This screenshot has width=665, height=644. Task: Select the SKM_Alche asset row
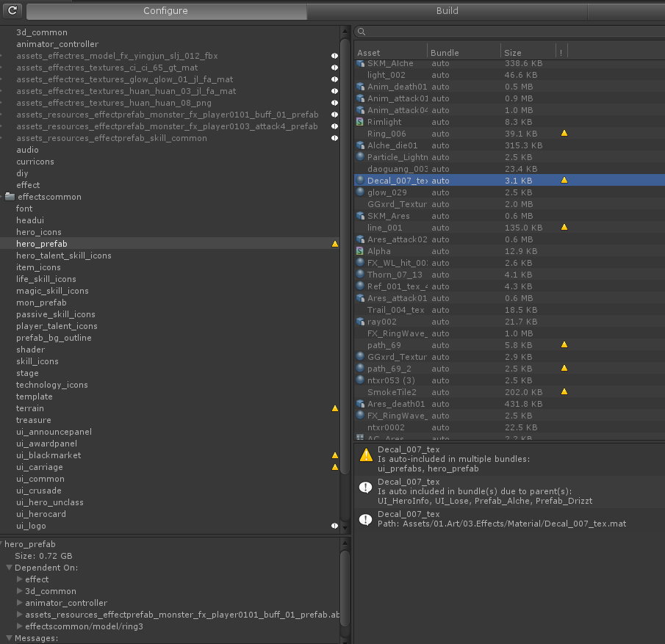[509, 63]
